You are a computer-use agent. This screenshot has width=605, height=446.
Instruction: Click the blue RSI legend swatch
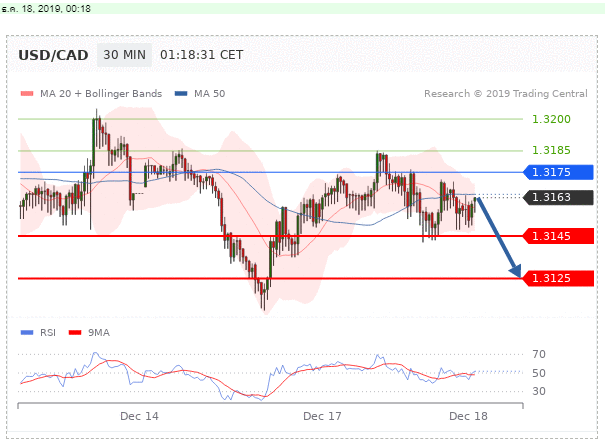(27, 333)
